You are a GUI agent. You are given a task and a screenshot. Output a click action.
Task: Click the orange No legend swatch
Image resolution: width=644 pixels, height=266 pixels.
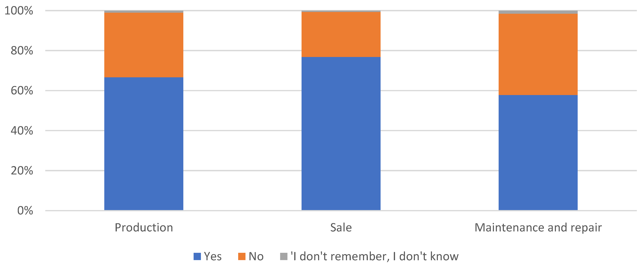click(241, 256)
